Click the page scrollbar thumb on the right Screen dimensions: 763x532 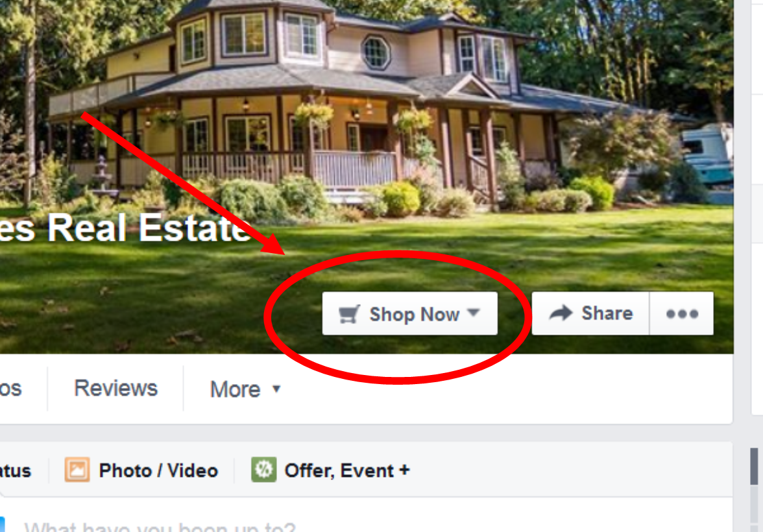coord(754,466)
